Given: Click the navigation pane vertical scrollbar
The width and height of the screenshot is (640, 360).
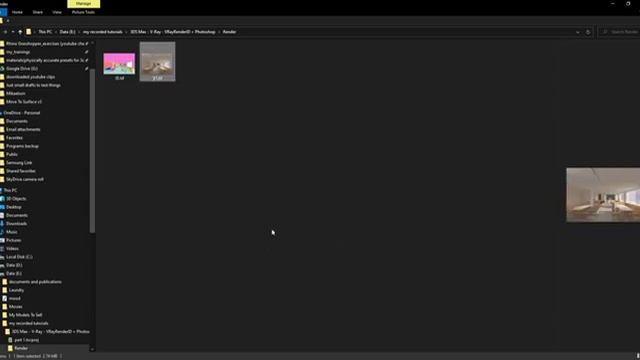Looking at the screenshot, I should [x=92, y=151].
